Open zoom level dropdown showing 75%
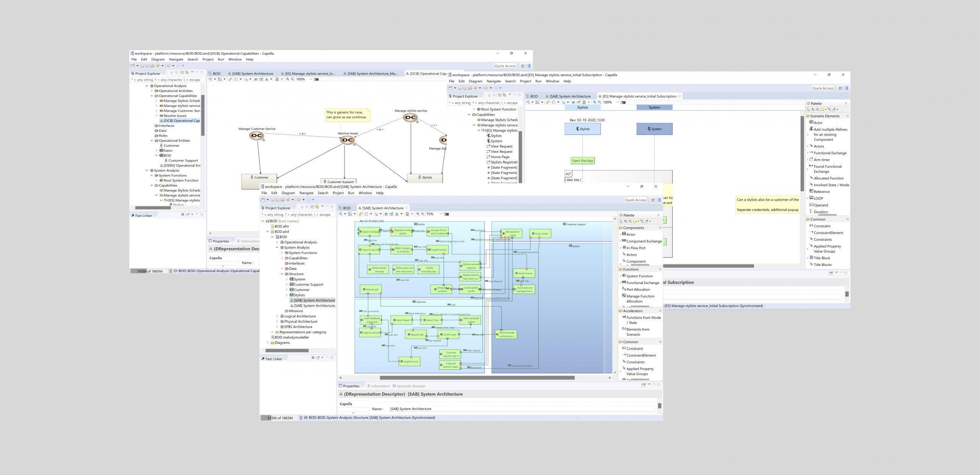Viewport: 980px width, 475px height. [x=441, y=214]
